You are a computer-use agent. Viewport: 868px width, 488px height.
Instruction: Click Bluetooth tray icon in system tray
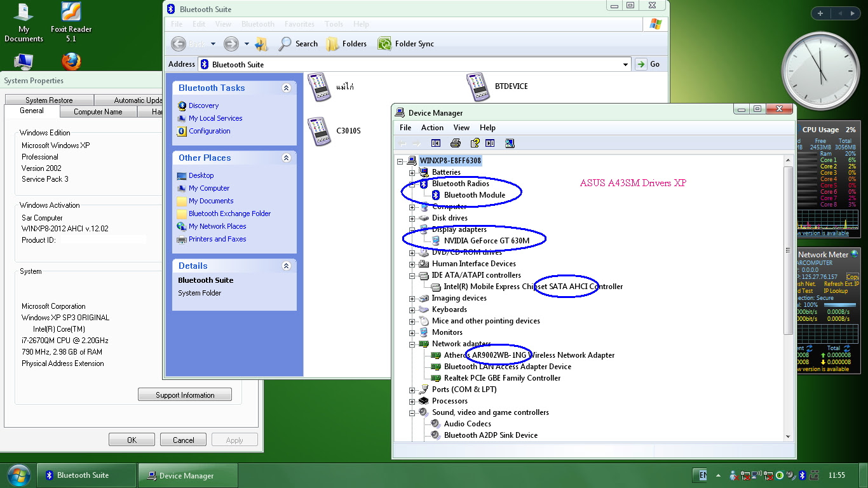tap(802, 475)
